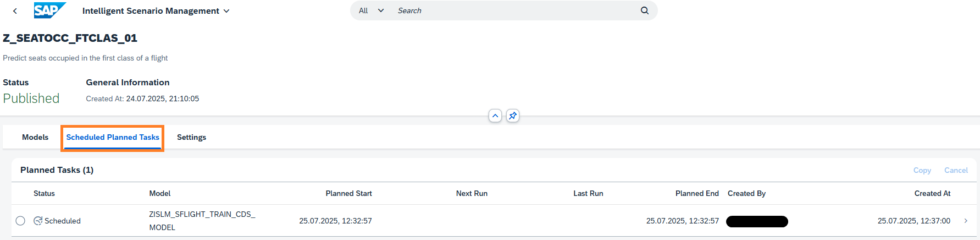This screenshot has width=980, height=240.
Task: Go back using the left arrow
Action: point(15,11)
